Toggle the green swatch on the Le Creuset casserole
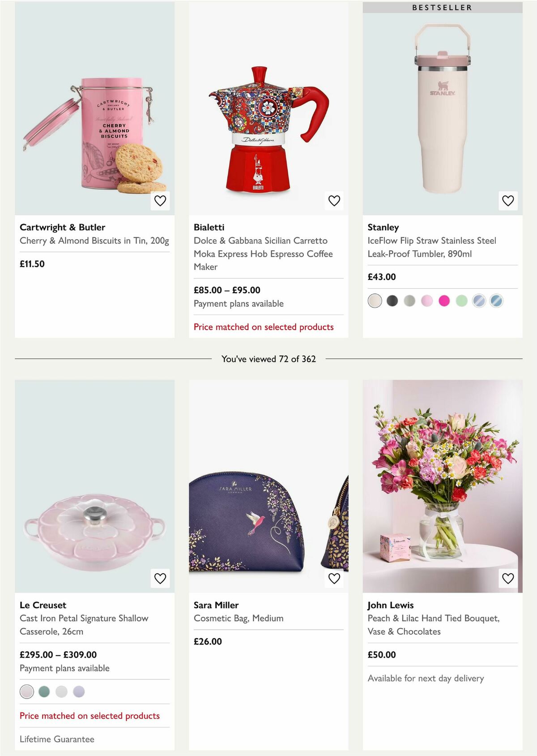The width and height of the screenshot is (537, 756). point(44,692)
